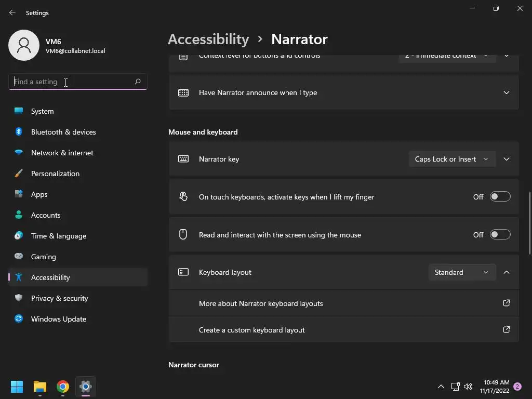The height and width of the screenshot is (399, 532).
Task: Expand Have Narrator announce when I type
Action: click(x=506, y=92)
